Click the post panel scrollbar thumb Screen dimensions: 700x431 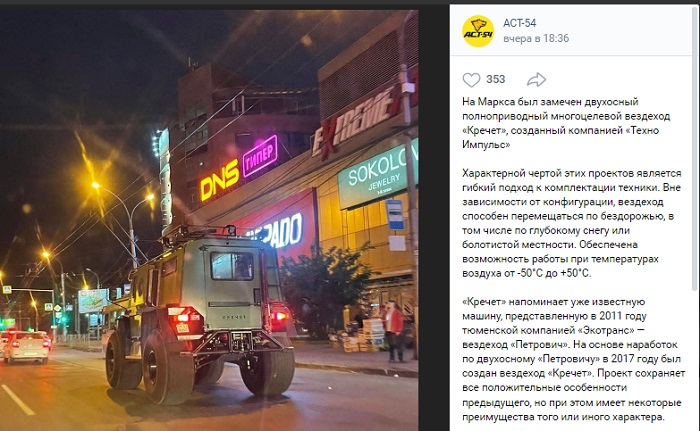(x=696, y=147)
